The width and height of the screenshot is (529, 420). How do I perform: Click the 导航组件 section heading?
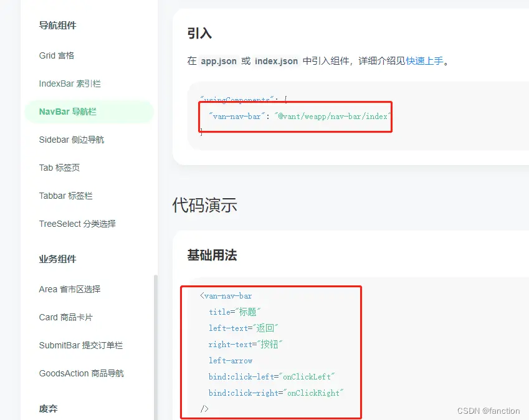click(58, 26)
